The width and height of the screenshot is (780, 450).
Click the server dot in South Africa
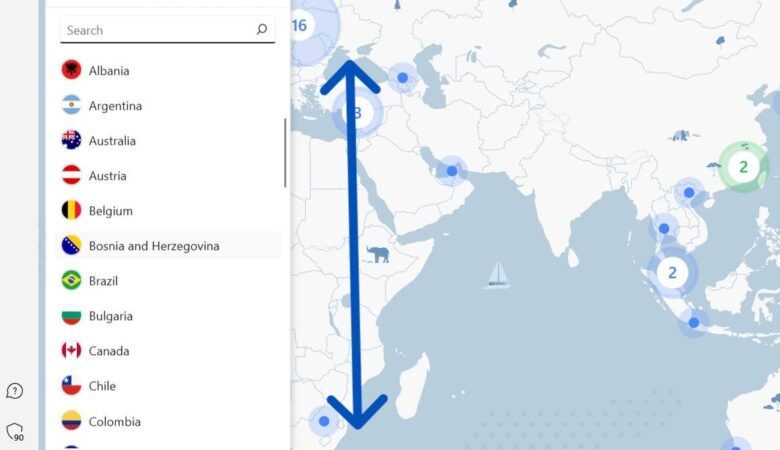click(x=324, y=421)
